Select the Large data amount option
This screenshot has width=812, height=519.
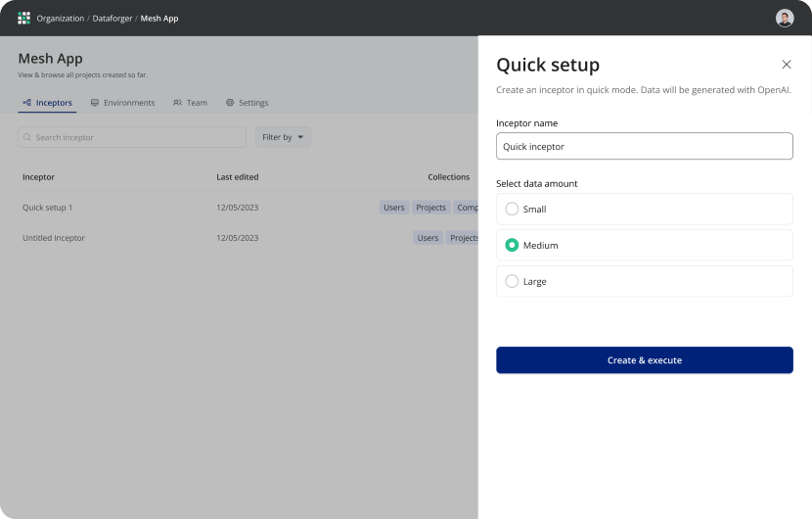coord(512,281)
